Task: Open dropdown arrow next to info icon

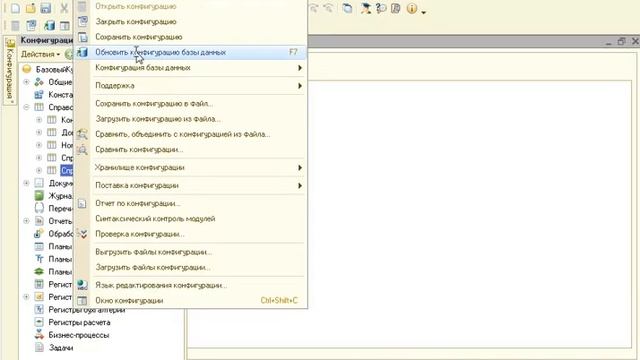Action: click(x=424, y=12)
